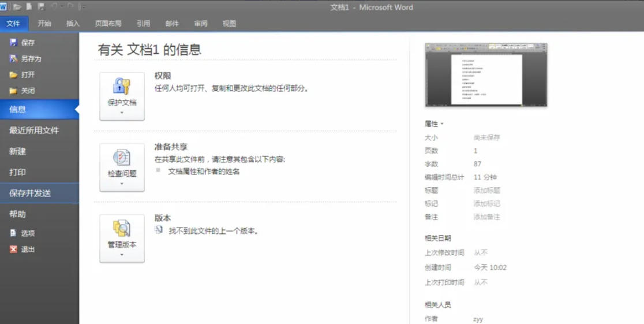This screenshot has width=644, height=324.
Task: Click the 管理版本 (Manage Versions) button
Action: pyautogui.click(x=122, y=239)
